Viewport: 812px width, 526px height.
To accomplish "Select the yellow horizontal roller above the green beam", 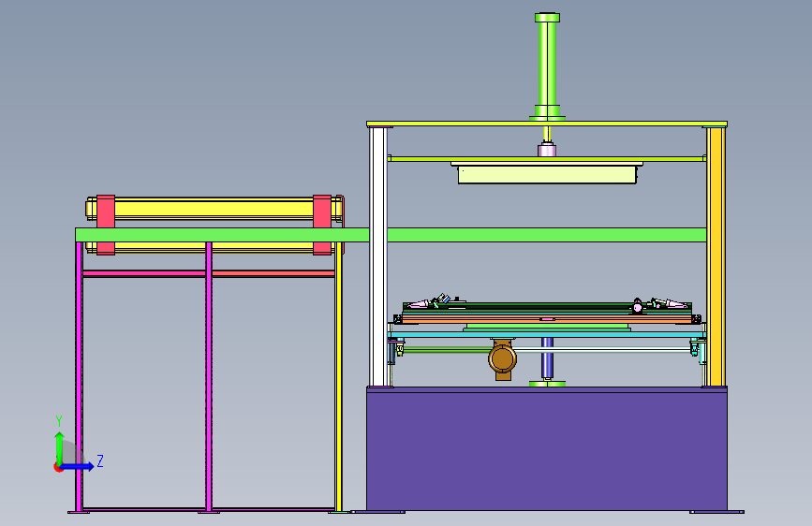I will coord(214,208).
